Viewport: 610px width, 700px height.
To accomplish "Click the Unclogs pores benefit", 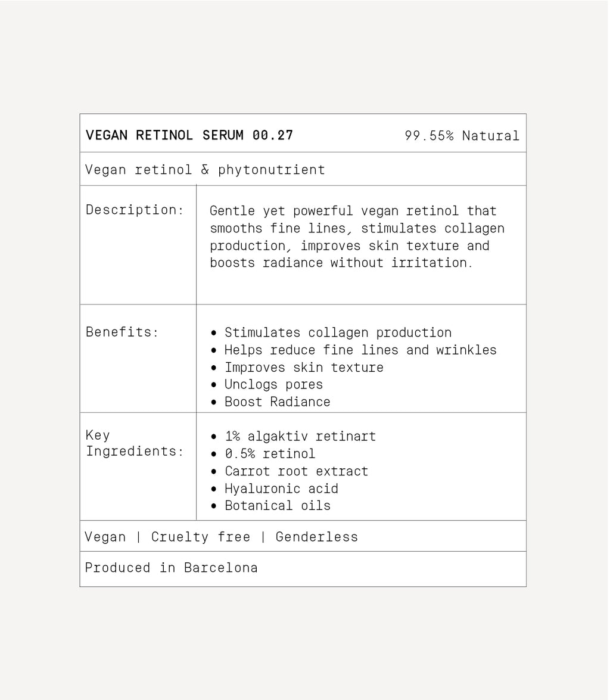I will (x=273, y=384).
